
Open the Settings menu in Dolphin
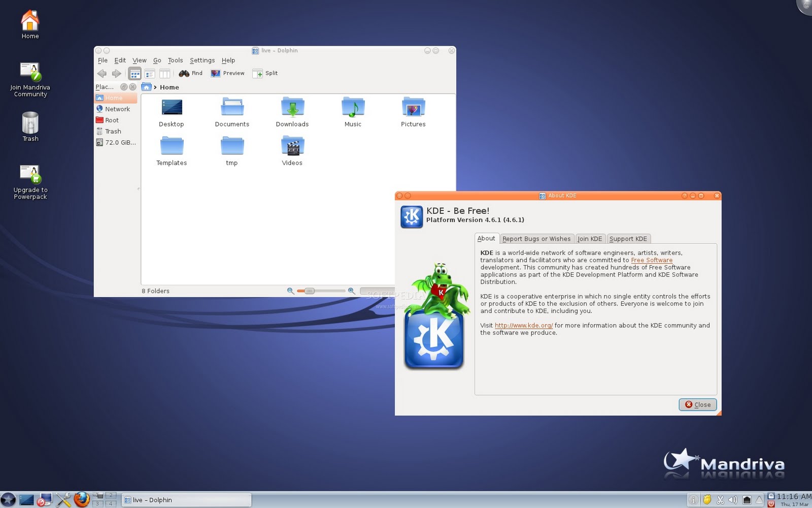coord(202,60)
